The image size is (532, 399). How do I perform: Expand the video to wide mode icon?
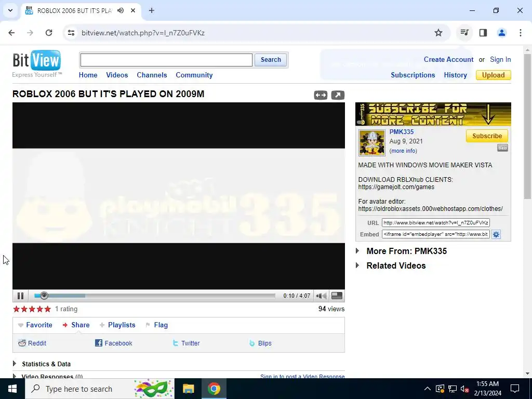click(321, 96)
